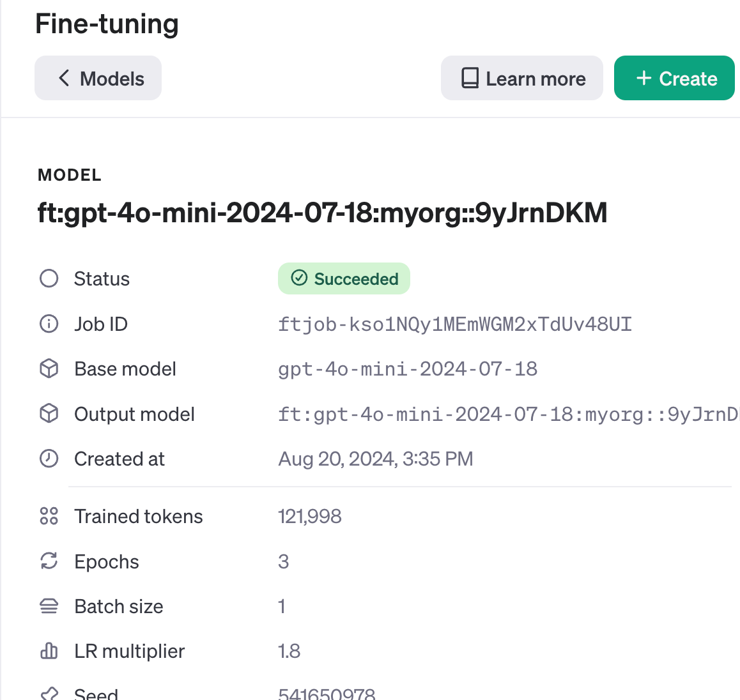Click the Succeeded status badge

(x=344, y=279)
